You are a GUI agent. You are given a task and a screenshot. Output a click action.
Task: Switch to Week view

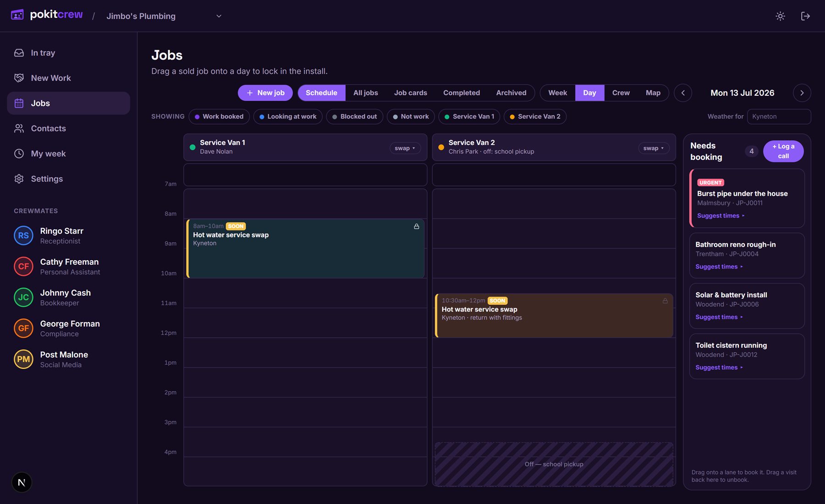pyautogui.click(x=558, y=93)
